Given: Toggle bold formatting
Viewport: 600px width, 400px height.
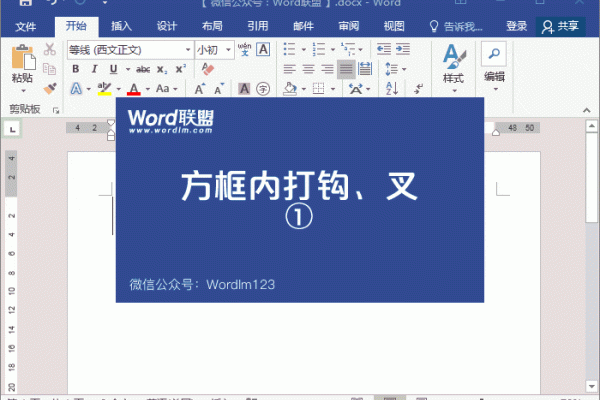Looking at the screenshot, I should coord(76,69).
